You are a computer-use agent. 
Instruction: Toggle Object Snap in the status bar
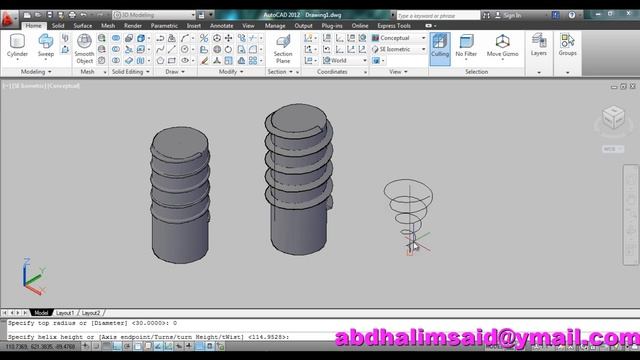(x=138, y=347)
